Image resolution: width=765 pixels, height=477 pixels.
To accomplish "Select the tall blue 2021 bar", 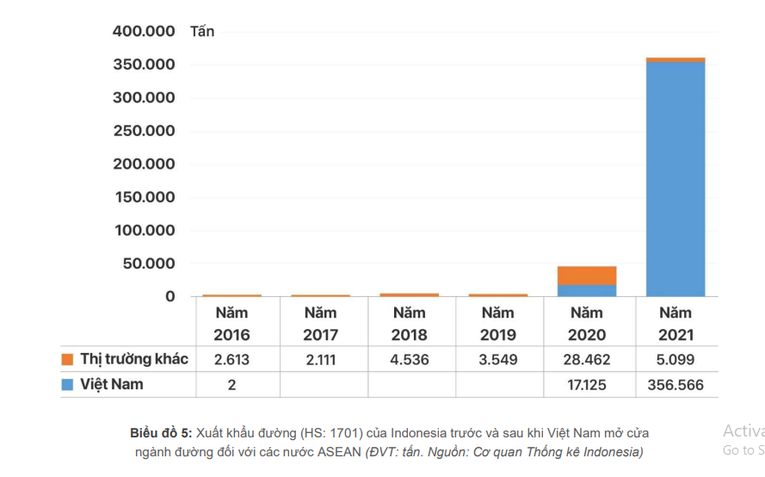I will (675, 180).
